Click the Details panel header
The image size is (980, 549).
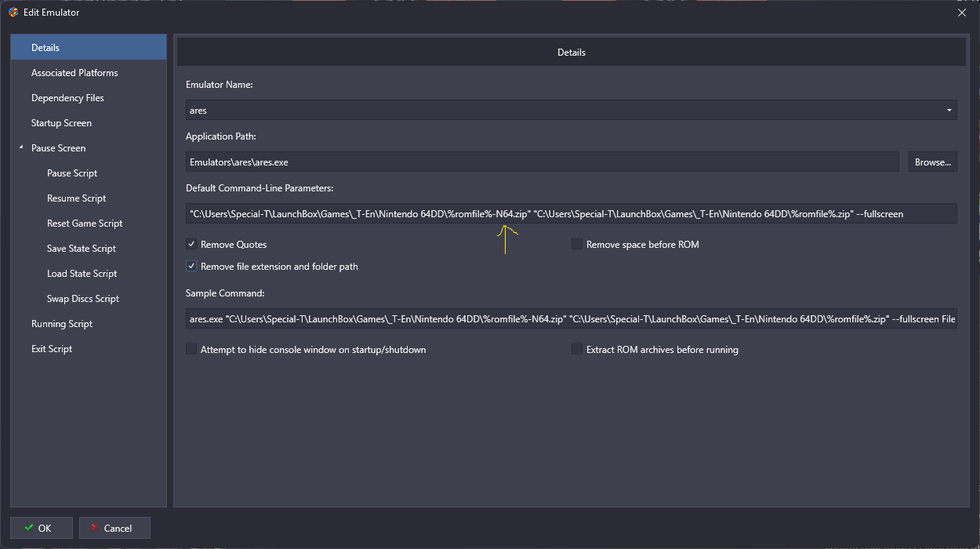[572, 52]
